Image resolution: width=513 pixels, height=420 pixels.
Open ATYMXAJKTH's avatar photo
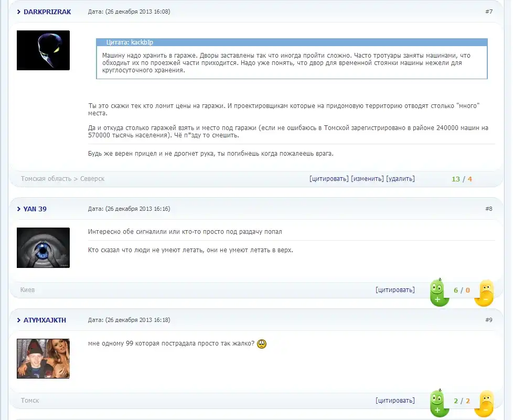point(43,359)
